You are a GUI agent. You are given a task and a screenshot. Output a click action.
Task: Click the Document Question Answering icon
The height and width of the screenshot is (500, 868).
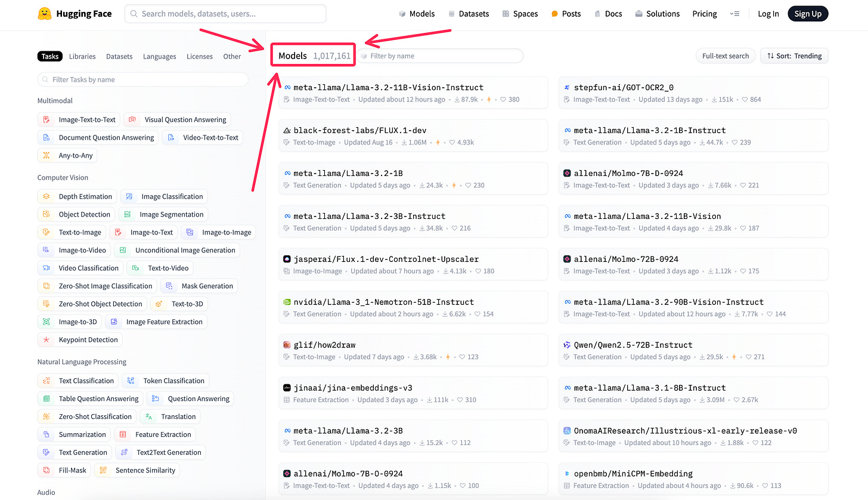click(x=46, y=138)
